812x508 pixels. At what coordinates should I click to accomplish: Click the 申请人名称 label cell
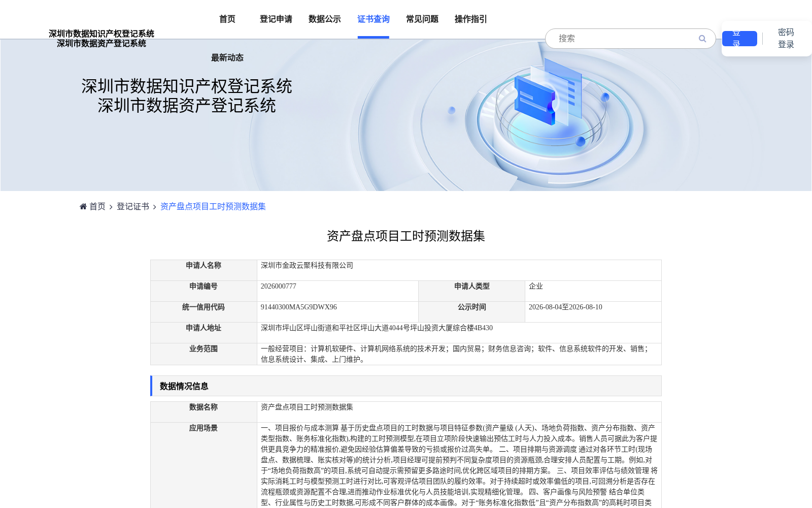click(204, 270)
